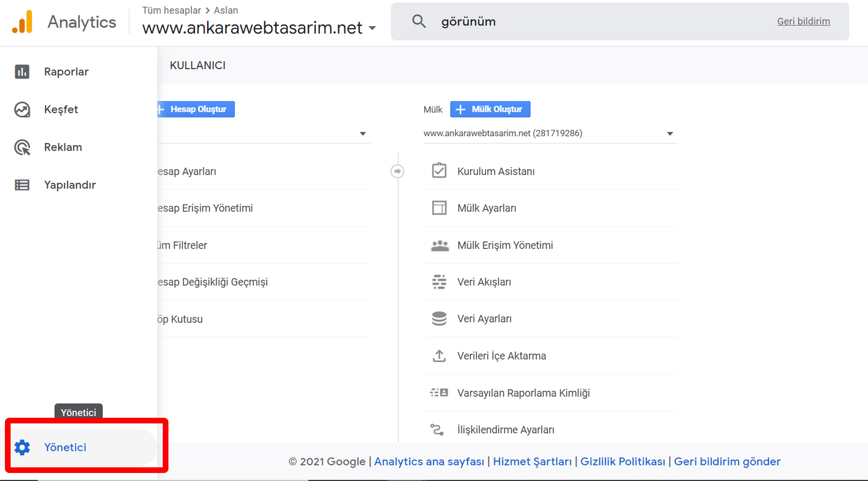Screen dimensions: 868x481
Task: Expand the www.ankarawebtasarim.net property dropdown
Action: tap(669, 133)
